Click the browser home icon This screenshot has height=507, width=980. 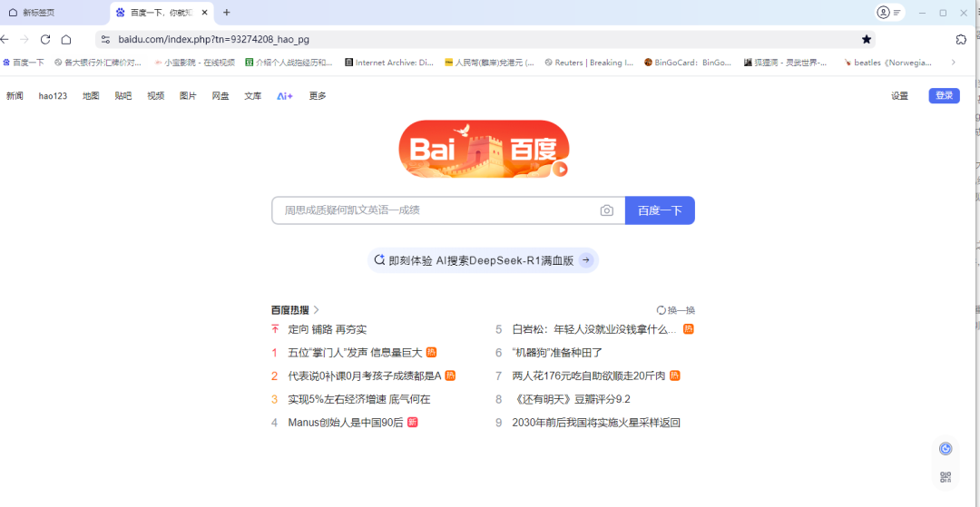click(x=66, y=39)
